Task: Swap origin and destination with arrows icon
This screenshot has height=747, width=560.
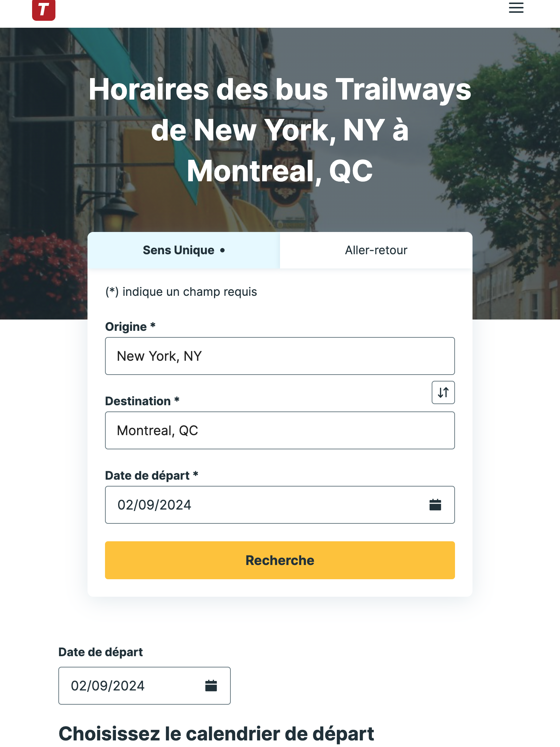Action: [x=443, y=392]
